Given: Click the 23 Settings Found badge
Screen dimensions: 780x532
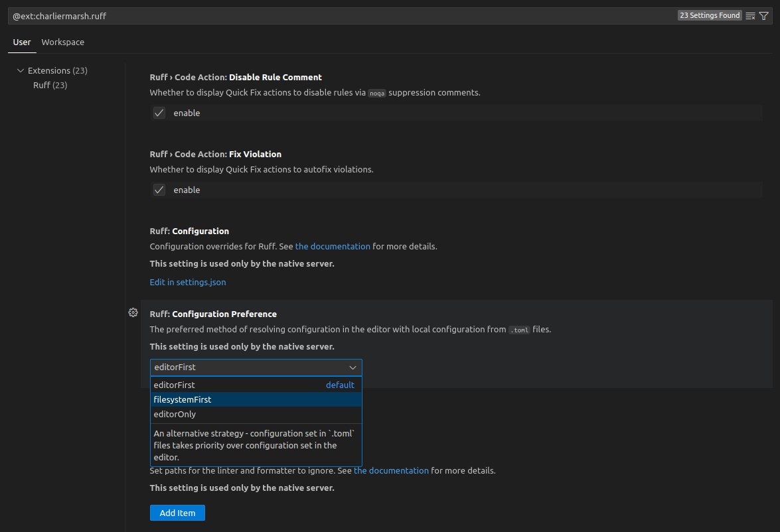Looking at the screenshot, I should click(x=710, y=15).
